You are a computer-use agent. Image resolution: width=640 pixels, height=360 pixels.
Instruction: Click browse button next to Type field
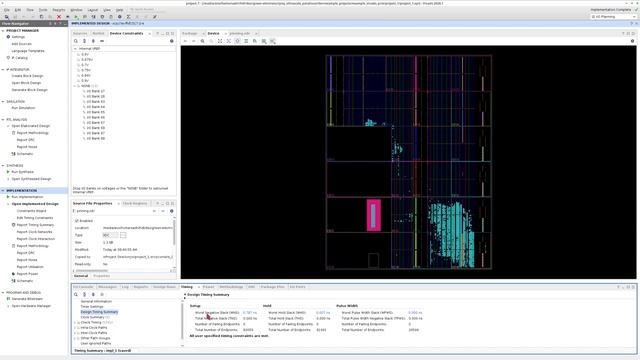[x=123, y=235]
